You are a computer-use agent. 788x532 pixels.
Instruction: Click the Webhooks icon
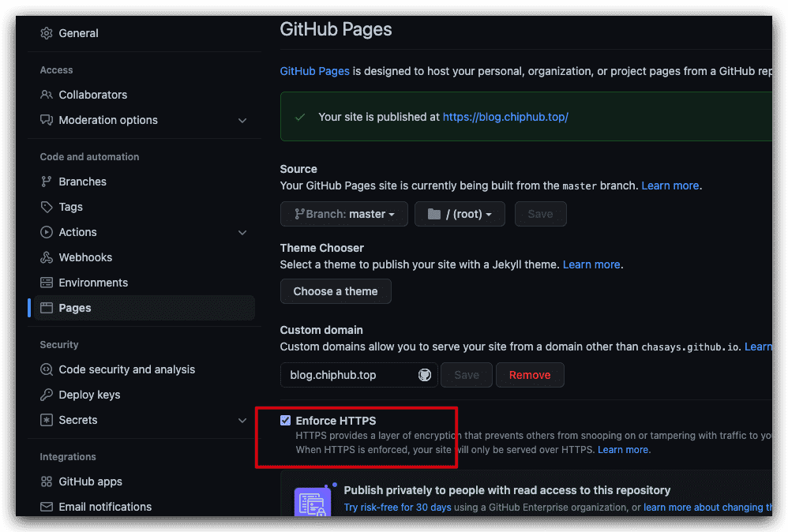[47, 257]
